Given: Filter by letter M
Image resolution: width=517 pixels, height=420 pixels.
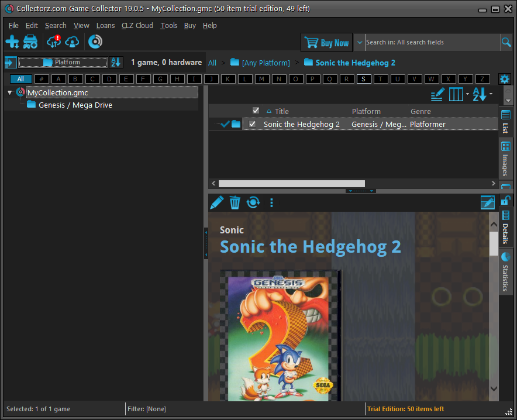Looking at the screenshot, I should click(x=261, y=79).
